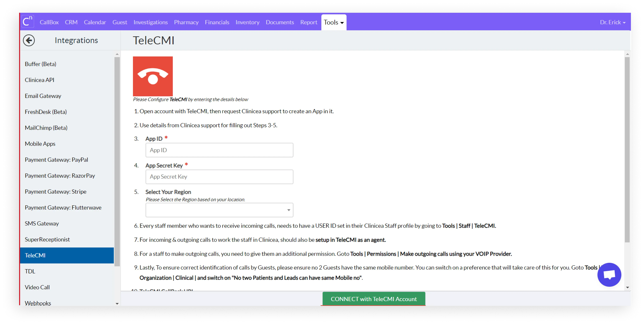This screenshot has height=325, width=644.
Task: Click the 'Select Your Region' label
Action: (x=168, y=192)
